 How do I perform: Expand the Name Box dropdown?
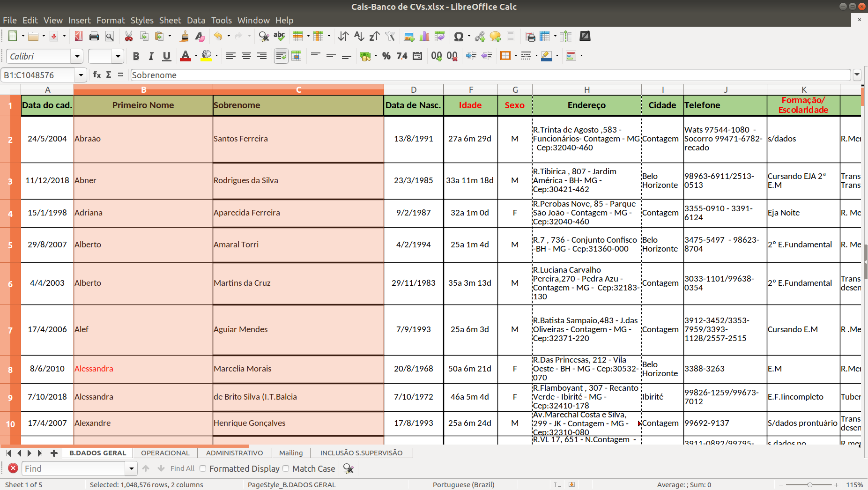tap(81, 75)
